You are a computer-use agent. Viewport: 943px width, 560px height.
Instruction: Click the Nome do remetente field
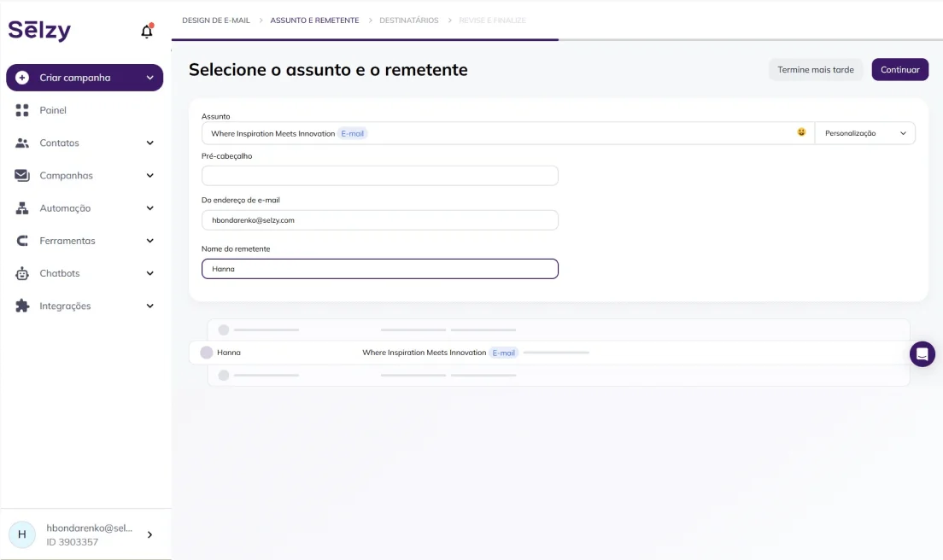pos(379,268)
